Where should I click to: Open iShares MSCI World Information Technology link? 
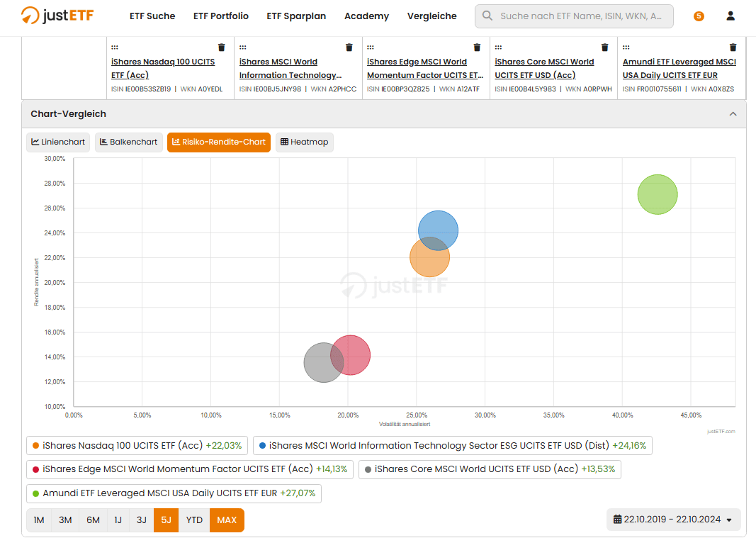pos(290,69)
